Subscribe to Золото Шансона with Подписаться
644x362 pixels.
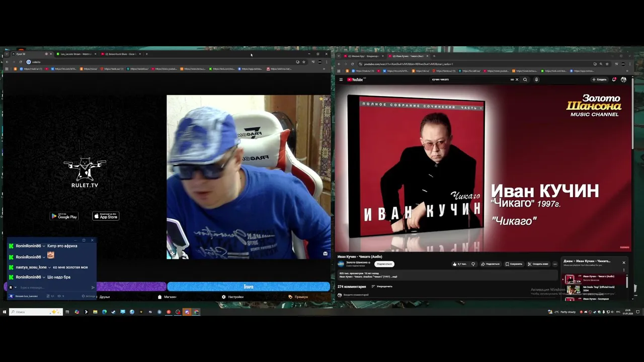pyautogui.click(x=384, y=264)
